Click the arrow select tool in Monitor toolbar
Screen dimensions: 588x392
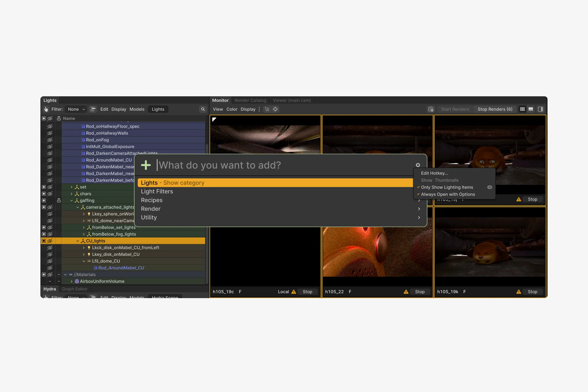coord(267,109)
